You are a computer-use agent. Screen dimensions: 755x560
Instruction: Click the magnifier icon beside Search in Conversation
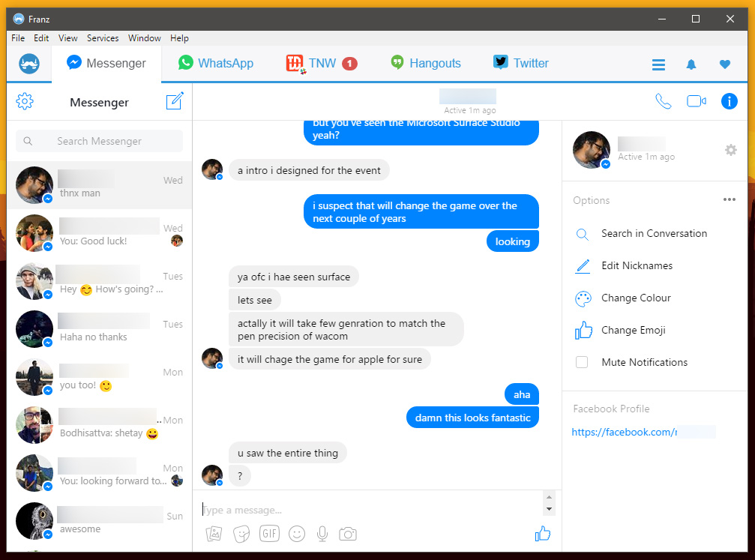[x=582, y=235]
